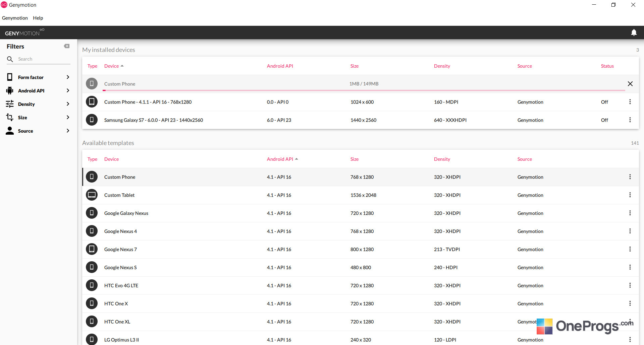Open options menu for installed Custom Phone 4.1.1
The width and height of the screenshot is (644, 345).
630,102
